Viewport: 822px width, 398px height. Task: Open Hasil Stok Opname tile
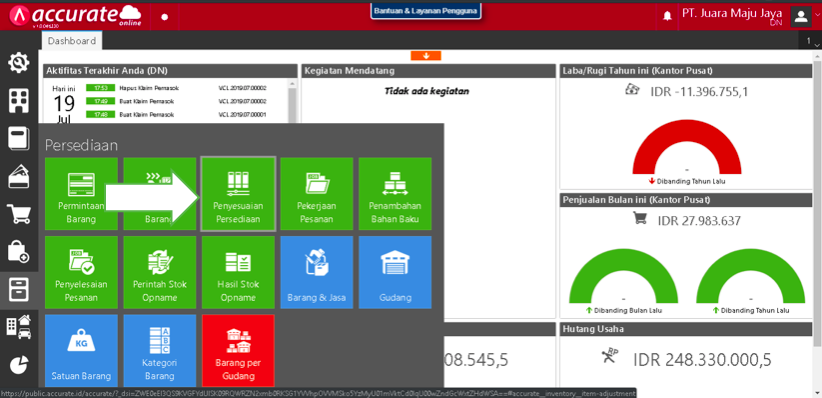[238, 272]
